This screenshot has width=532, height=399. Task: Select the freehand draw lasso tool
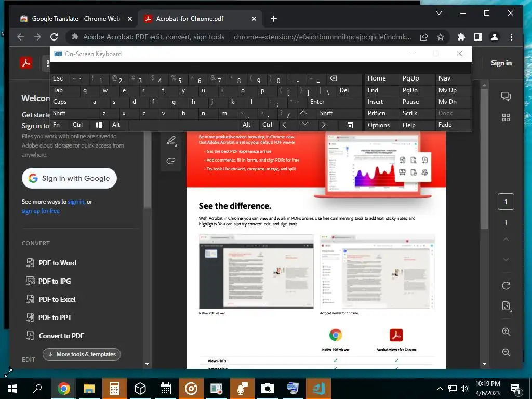click(171, 161)
